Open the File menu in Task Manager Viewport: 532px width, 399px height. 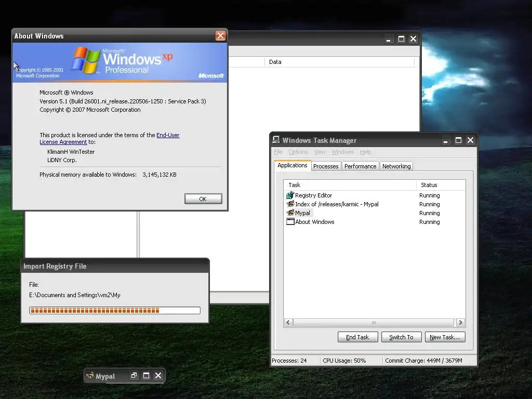coord(278,152)
